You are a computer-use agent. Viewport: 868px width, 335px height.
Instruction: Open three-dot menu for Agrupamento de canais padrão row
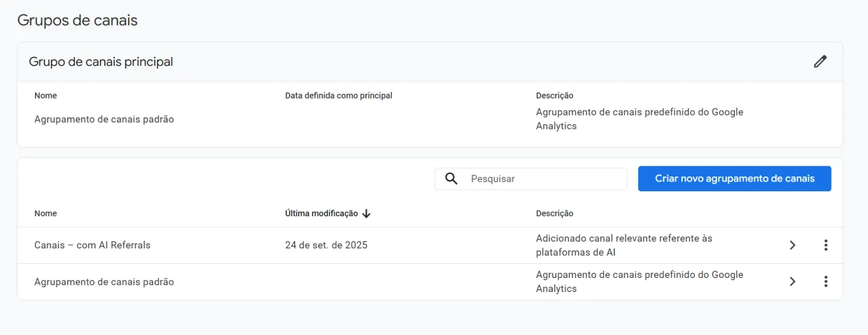pyautogui.click(x=826, y=281)
